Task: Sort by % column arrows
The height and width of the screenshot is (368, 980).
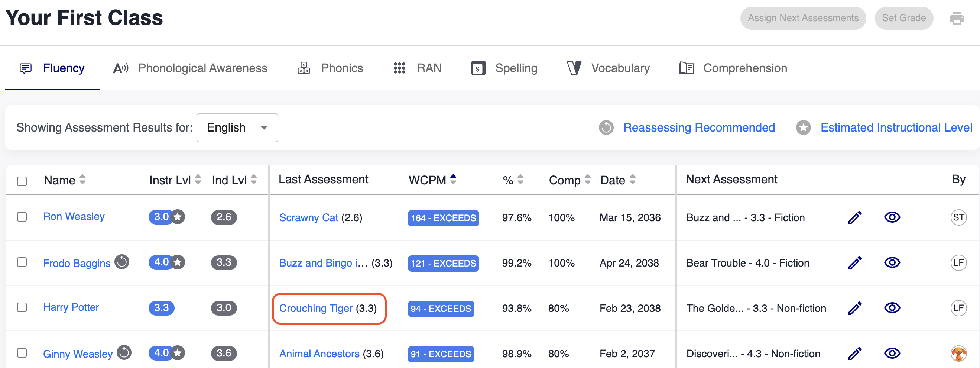Action: 520,180
